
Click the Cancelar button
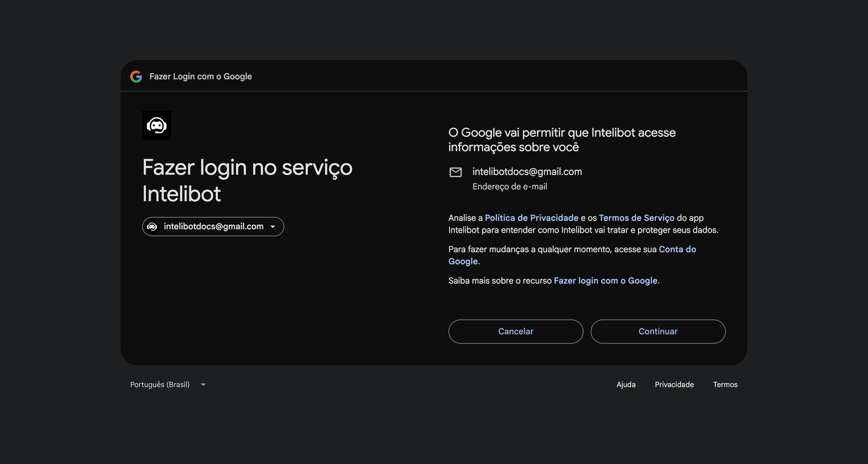click(516, 332)
